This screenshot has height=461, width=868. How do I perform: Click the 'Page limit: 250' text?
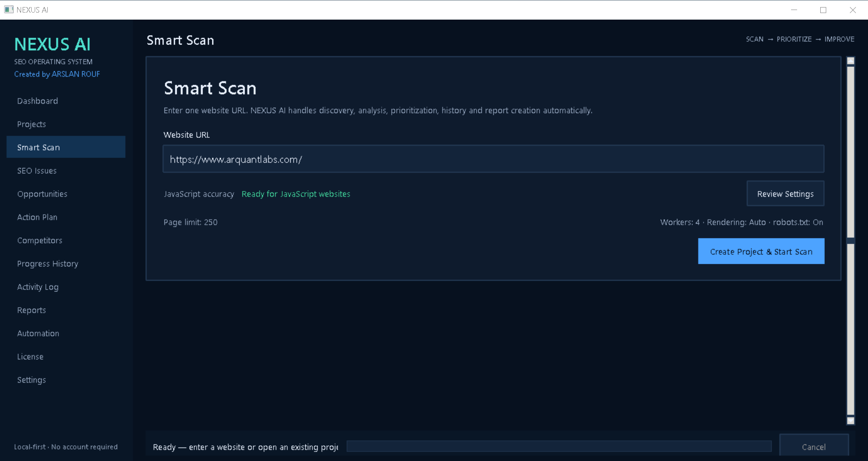191,222
